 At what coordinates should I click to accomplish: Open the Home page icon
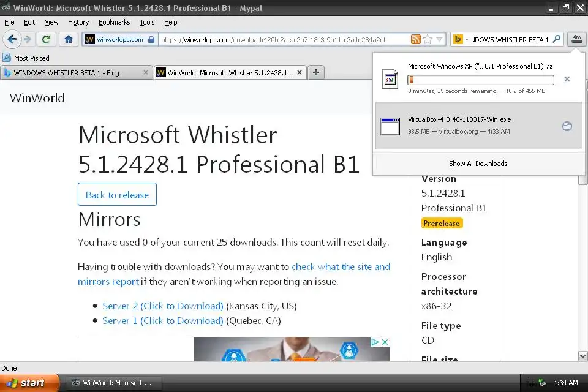point(68,39)
